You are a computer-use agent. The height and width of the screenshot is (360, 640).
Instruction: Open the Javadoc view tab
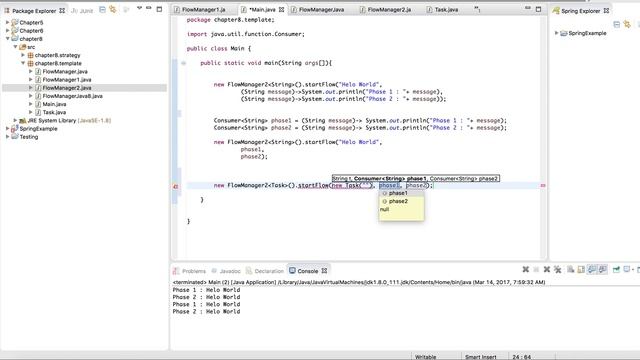[226, 271]
